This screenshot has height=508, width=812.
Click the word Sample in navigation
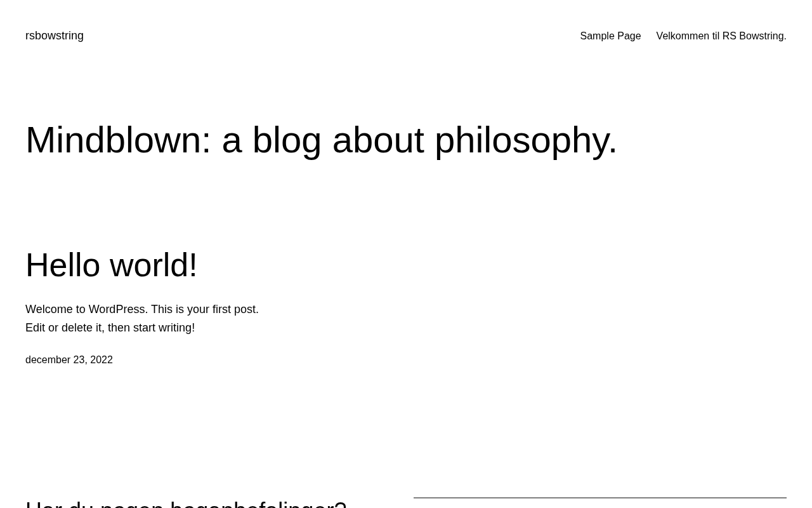[598, 36]
